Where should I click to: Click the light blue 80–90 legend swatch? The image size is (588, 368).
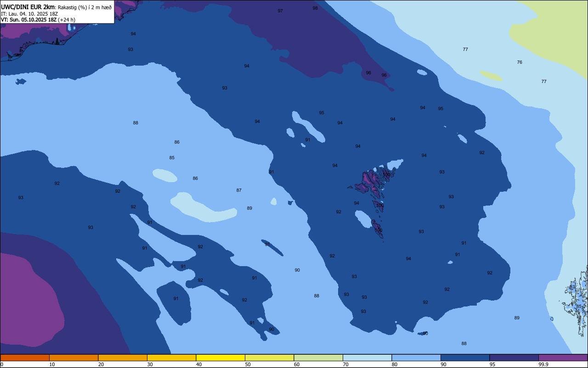(416, 357)
